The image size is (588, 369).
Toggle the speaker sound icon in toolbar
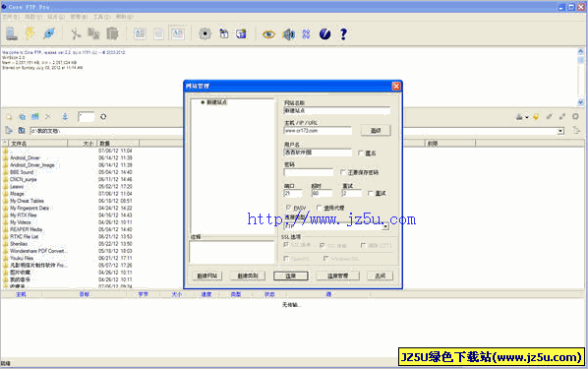288,34
